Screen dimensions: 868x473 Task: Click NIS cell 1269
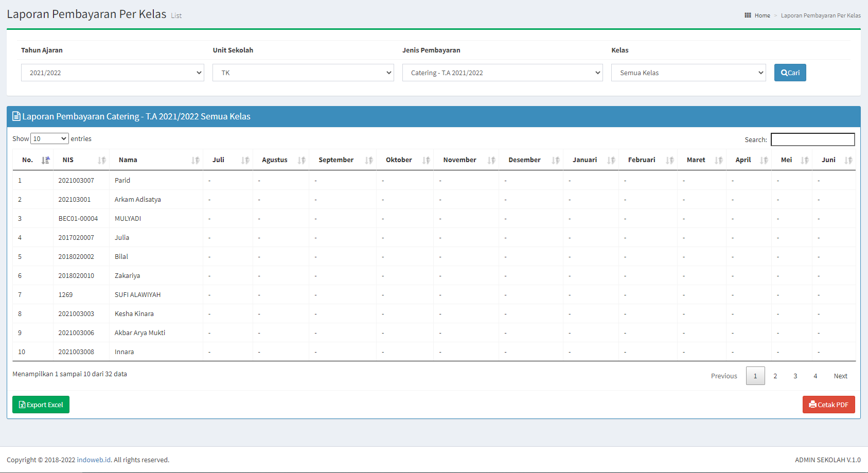pyautogui.click(x=65, y=294)
